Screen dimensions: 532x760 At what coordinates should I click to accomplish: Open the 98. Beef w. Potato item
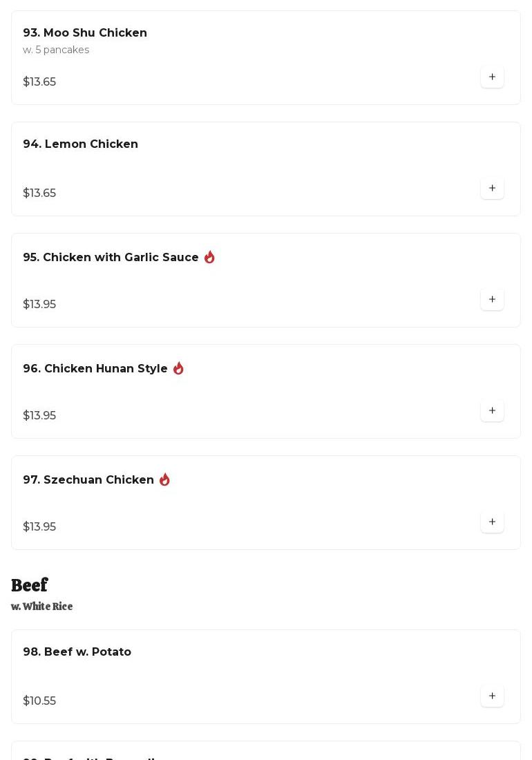click(x=77, y=652)
